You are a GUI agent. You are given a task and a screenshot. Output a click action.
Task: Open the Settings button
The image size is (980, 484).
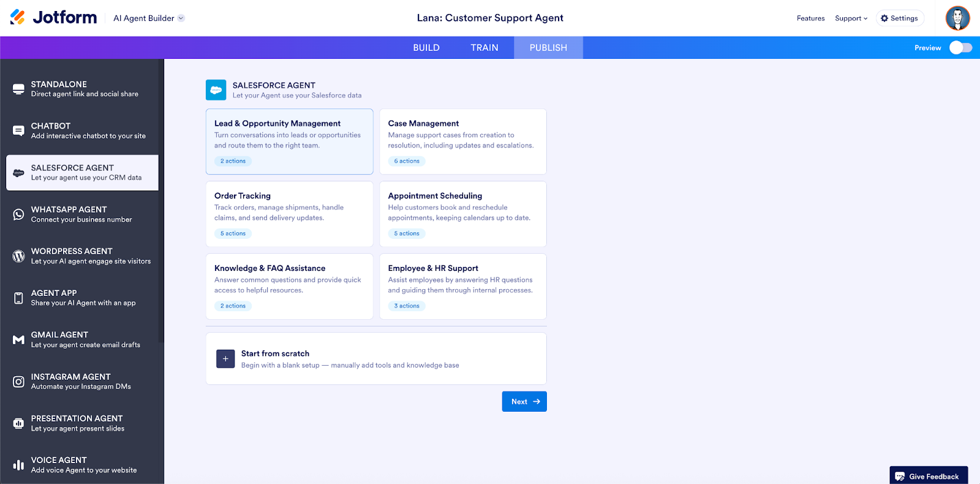(x=899, y=18)
